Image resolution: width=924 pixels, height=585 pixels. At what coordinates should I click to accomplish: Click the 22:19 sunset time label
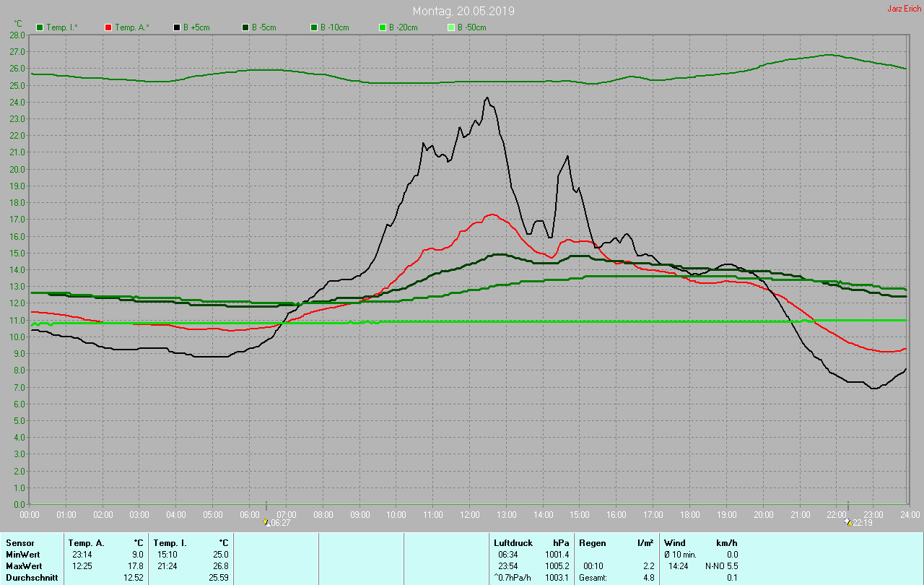(862, 523)
